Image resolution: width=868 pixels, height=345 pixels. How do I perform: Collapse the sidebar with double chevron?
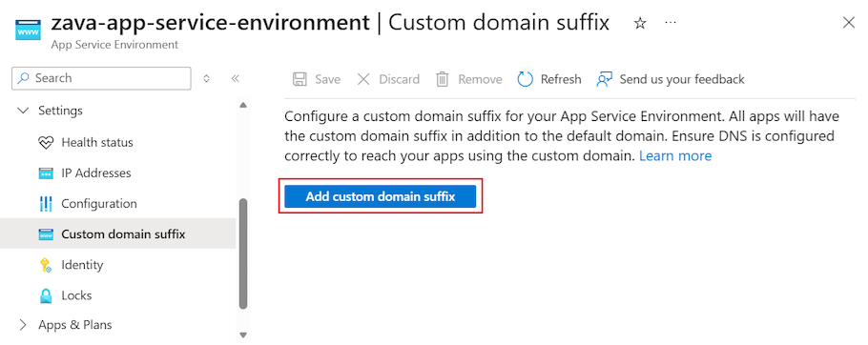236,78
